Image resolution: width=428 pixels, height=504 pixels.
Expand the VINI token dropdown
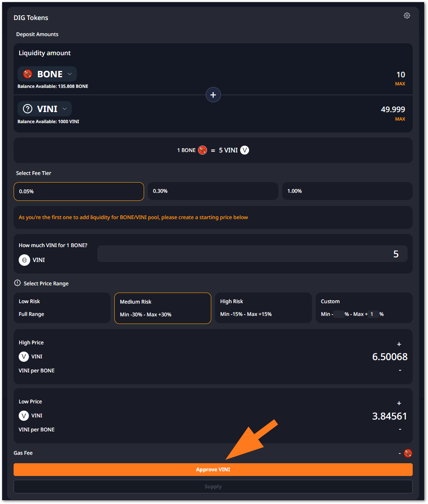pyautogui.click(x=65, y=109)
